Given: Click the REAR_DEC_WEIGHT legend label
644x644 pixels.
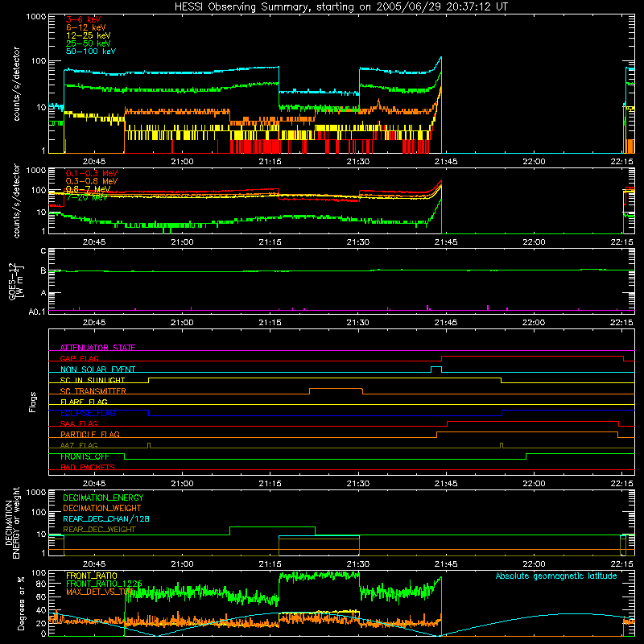Looking at the screenshot, I should 99,530.
